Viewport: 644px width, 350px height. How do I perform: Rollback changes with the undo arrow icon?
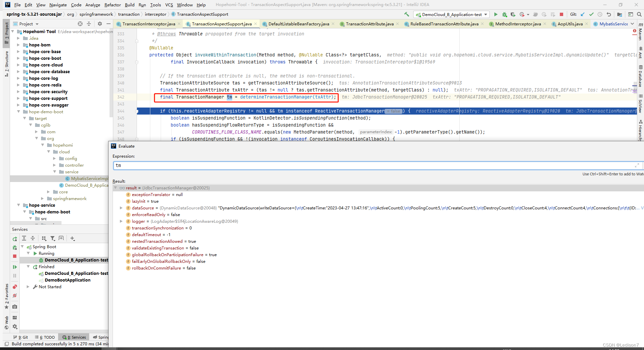coord(609,14)
